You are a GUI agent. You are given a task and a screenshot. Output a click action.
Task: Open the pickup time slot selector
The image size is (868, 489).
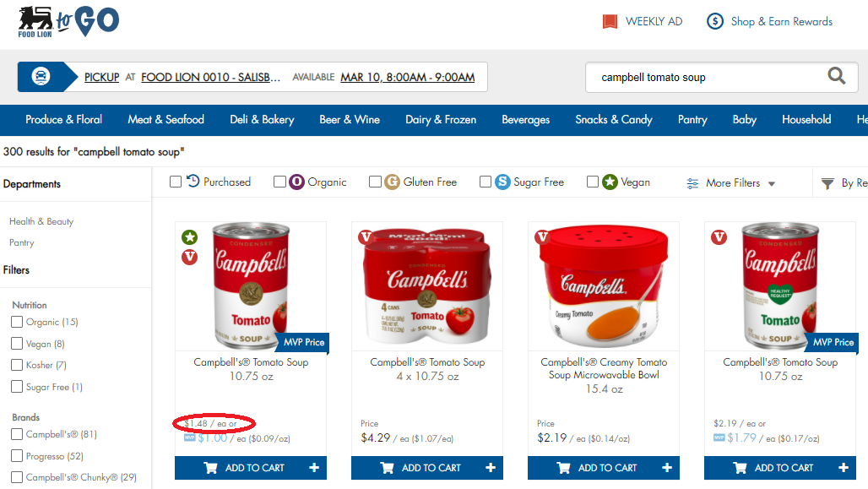tap(408, 77)
